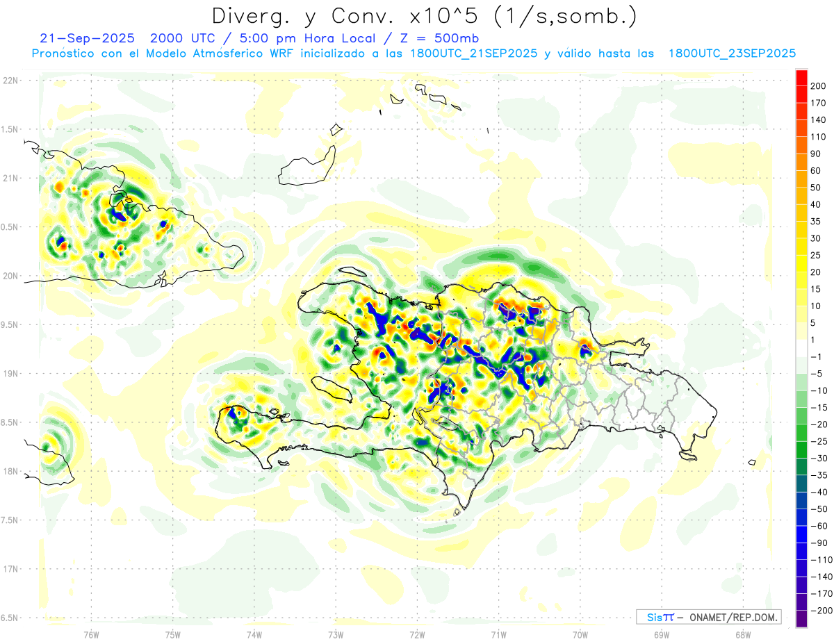The height and width of the screenshot is (644, 834).
Task: Click the '-1' color bar value
Action: click(817, 356)
